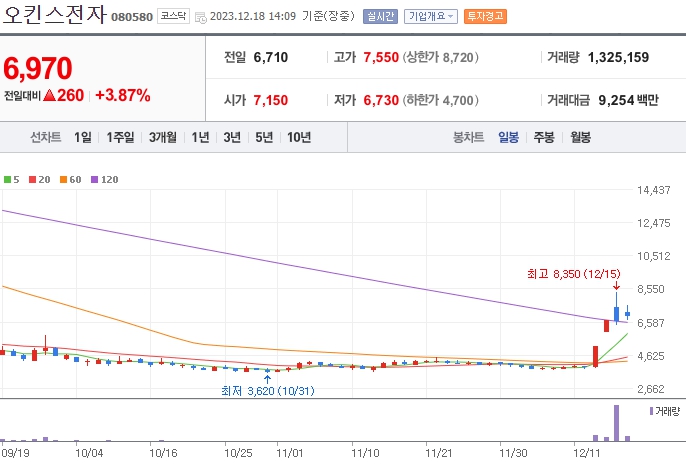Click the 09/19 date axis label
686x473 pixels.
click(x=15, y=453)
